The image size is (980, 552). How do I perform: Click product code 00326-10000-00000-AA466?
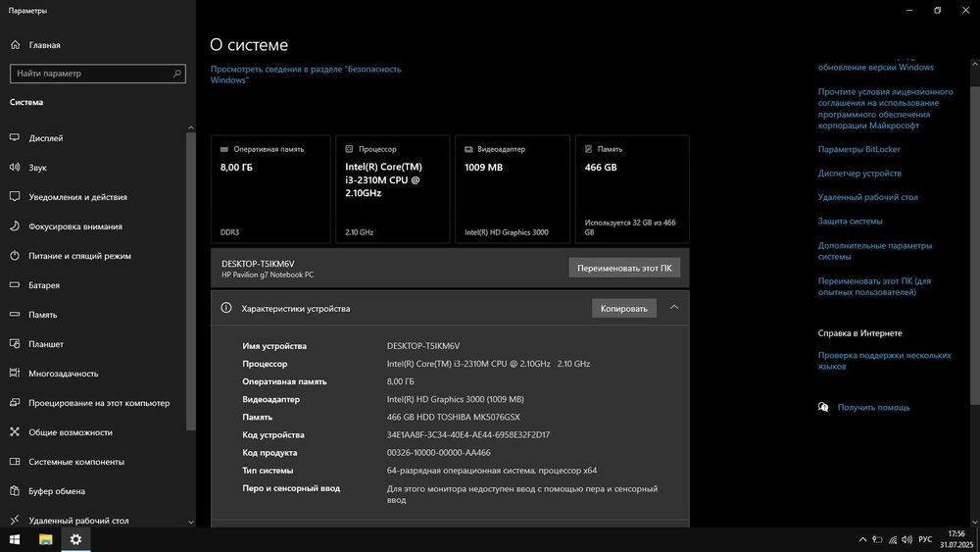438,452
